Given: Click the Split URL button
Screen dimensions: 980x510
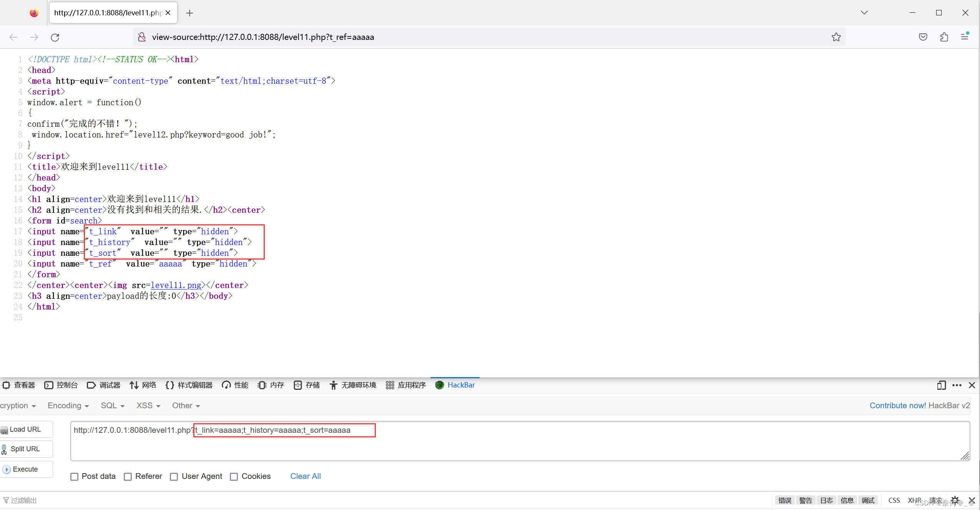Looking at the screenshot, I should [26, 449].
